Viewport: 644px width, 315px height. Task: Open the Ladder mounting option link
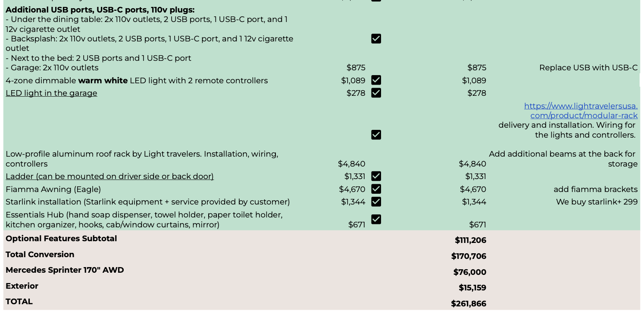click(109, 176)
